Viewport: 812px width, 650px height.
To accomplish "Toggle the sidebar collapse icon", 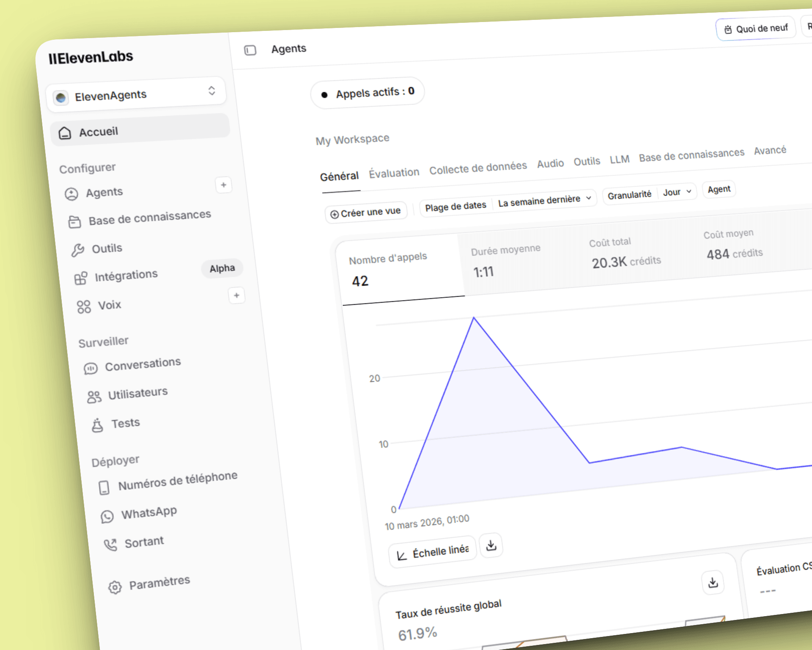I will 250,50.
